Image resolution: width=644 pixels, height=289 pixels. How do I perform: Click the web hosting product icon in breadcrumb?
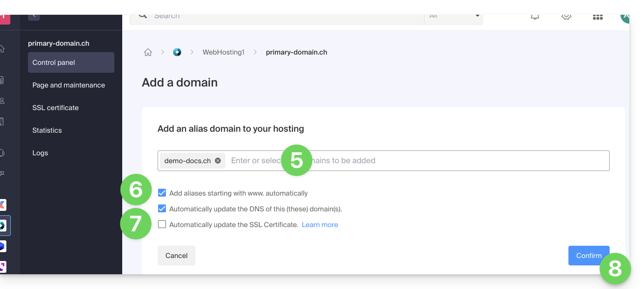(177, 52)
